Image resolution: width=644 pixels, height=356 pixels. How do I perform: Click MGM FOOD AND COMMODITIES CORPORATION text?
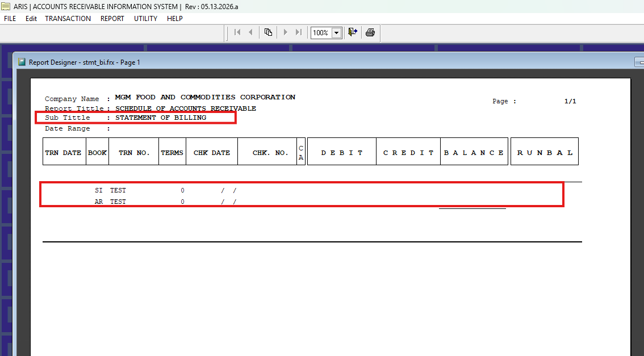click(205, 97)
